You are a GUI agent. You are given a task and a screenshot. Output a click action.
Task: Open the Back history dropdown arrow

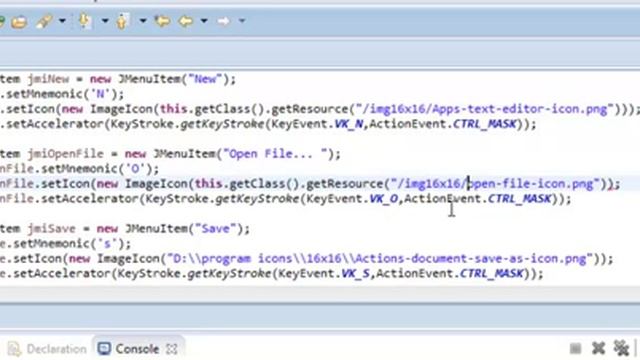pos(204,20)
